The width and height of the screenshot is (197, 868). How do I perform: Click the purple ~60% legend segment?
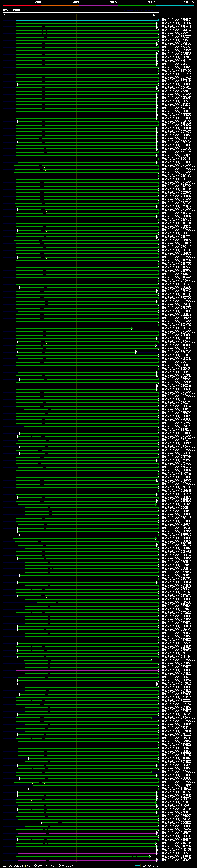pyautogui.click(x=99, y=6)
